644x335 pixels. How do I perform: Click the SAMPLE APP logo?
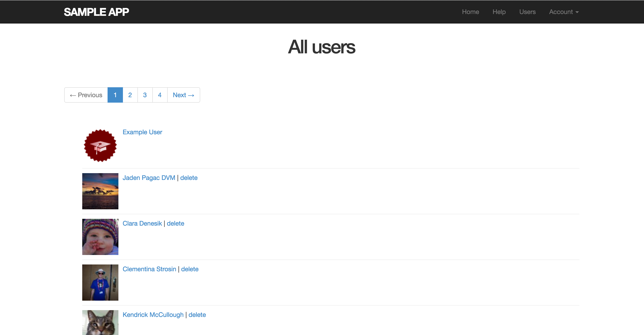[96, 12]
